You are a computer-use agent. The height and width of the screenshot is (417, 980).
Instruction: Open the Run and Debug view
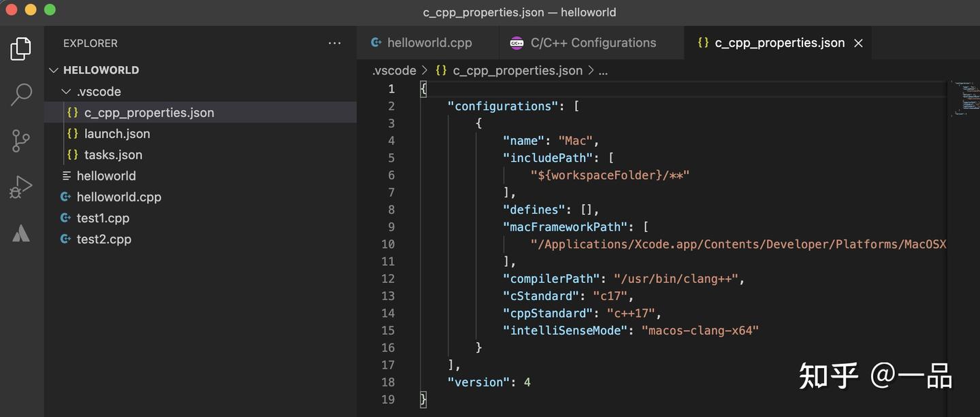click(x=21, y=186)
